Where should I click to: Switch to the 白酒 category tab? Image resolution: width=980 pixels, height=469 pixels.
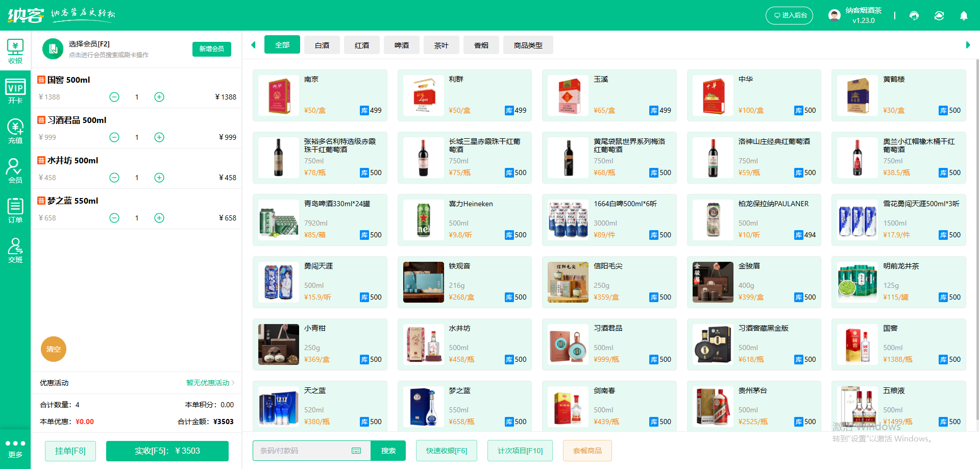coord(322,45)
